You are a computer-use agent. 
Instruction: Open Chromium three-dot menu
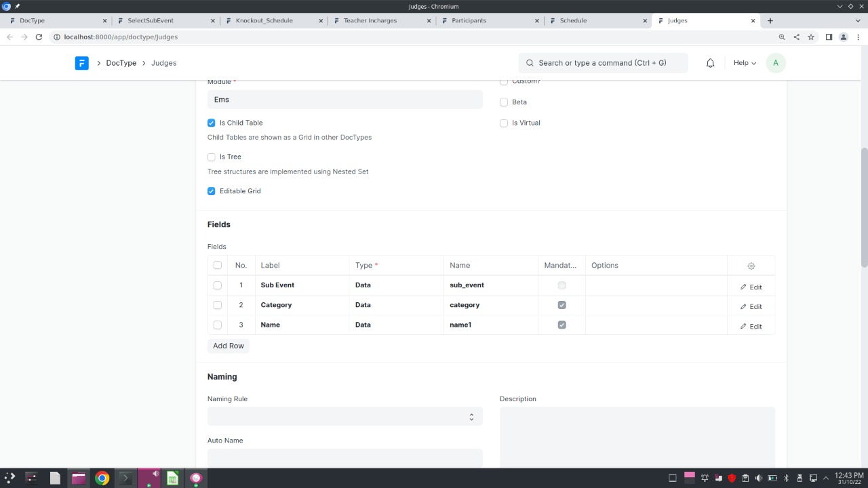[858, 37]
